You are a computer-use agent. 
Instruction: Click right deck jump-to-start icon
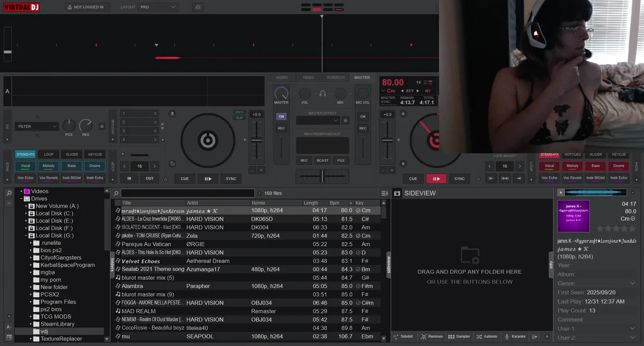pos(491,178)
